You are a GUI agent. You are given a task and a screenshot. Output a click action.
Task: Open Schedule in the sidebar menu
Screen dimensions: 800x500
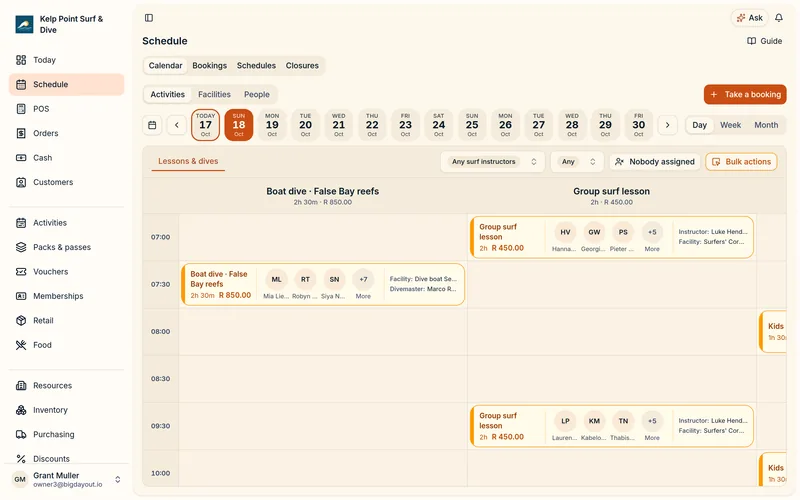pos(66,85)
